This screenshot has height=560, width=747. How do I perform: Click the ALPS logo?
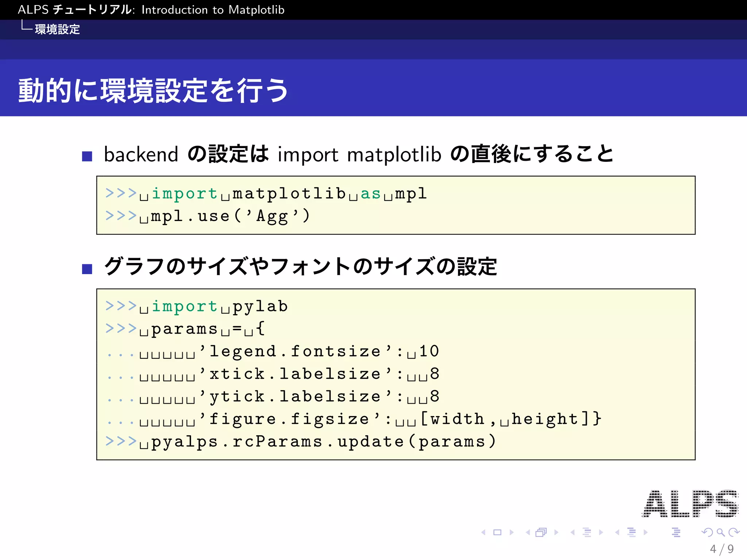(690, 503)
